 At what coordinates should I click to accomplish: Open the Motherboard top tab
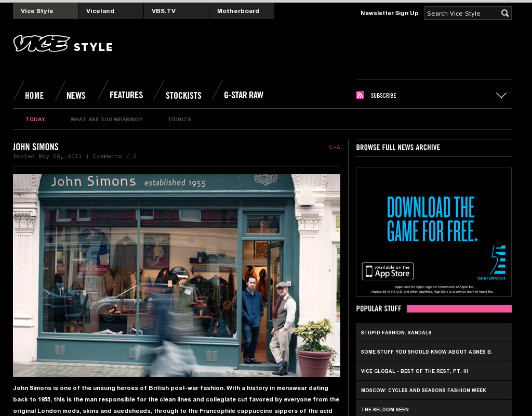point(242,11)
